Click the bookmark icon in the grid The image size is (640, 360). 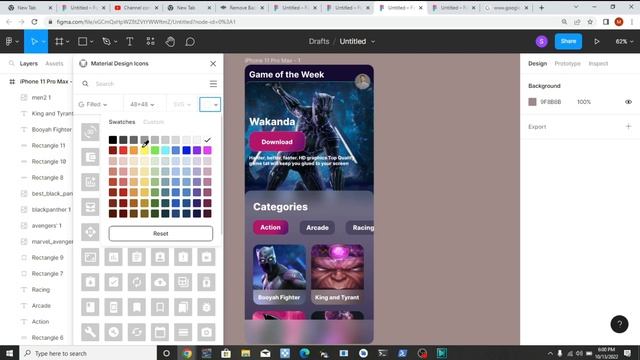[137, 307]
